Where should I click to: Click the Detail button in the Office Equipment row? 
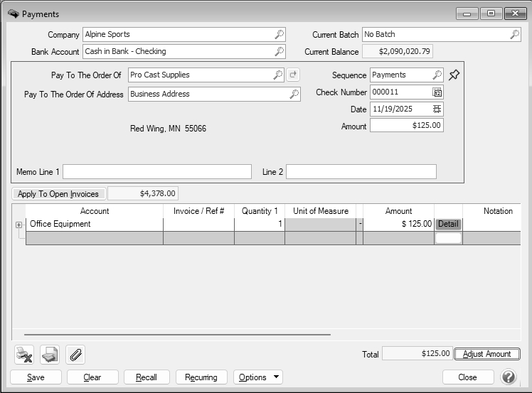click(448, 224)
